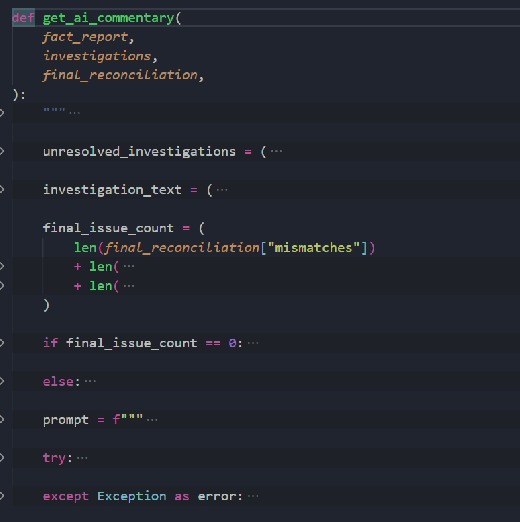Click the Exception class name

[x=132, y=496]
